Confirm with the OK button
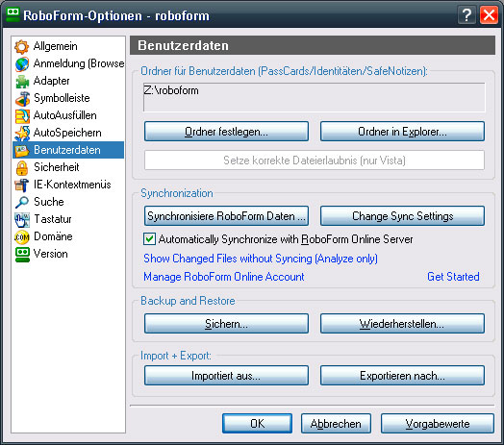The height and width of the screenshot is (445, 504). coord(257,424)
